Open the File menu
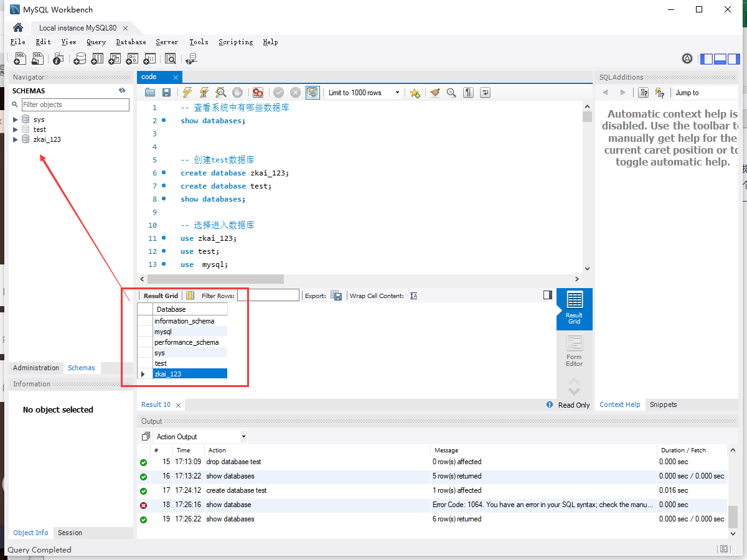The image size is (747, 560). coord(18,42)
